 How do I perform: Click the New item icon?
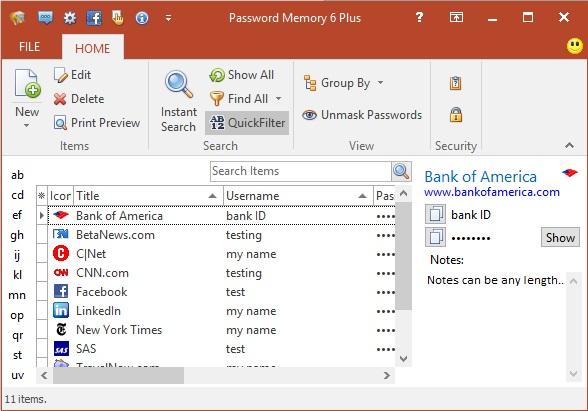point(27,84)
